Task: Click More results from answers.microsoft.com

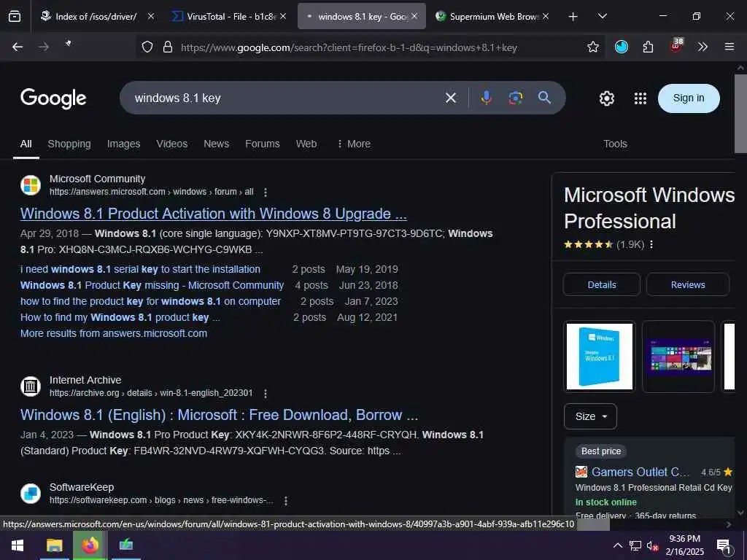Action: (114, 334)
